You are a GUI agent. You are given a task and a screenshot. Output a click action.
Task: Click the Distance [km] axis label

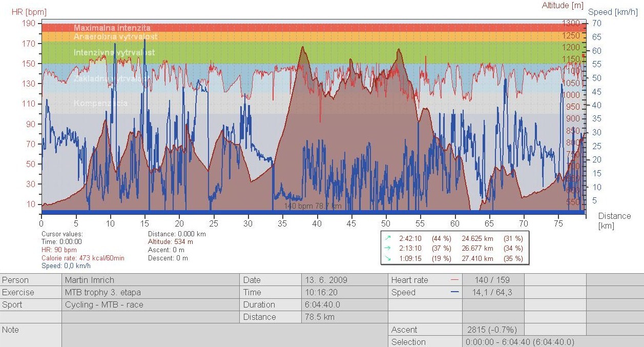pyautogui.click(x=614, y=220)
